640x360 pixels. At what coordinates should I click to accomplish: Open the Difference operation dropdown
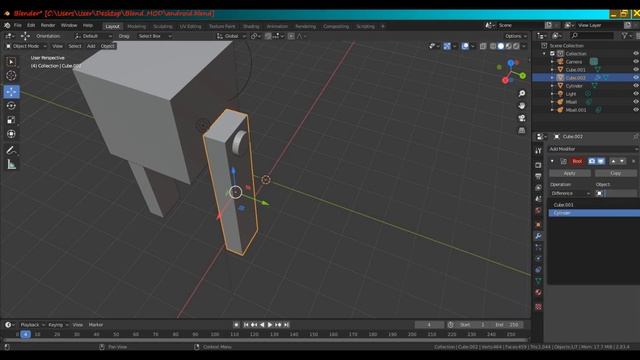point(570,193)
